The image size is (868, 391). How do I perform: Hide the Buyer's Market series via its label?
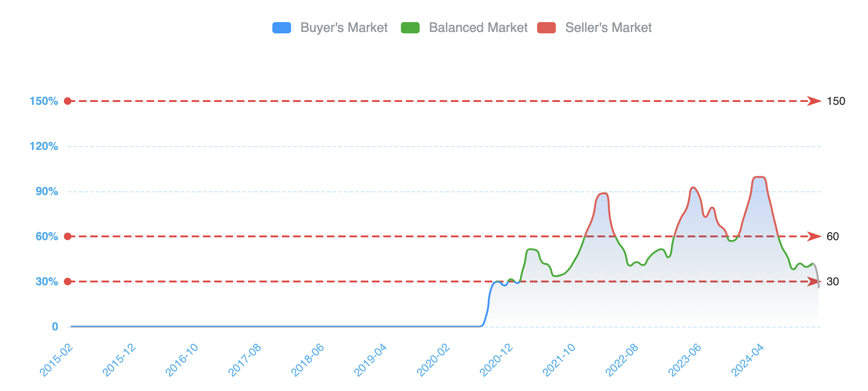[x=344, y=28]
